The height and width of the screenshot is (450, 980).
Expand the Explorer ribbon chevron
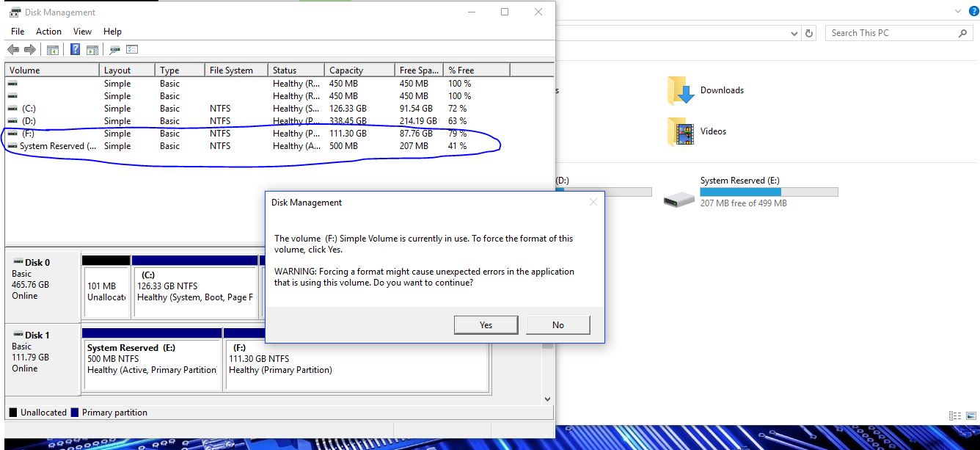(958, 11)
